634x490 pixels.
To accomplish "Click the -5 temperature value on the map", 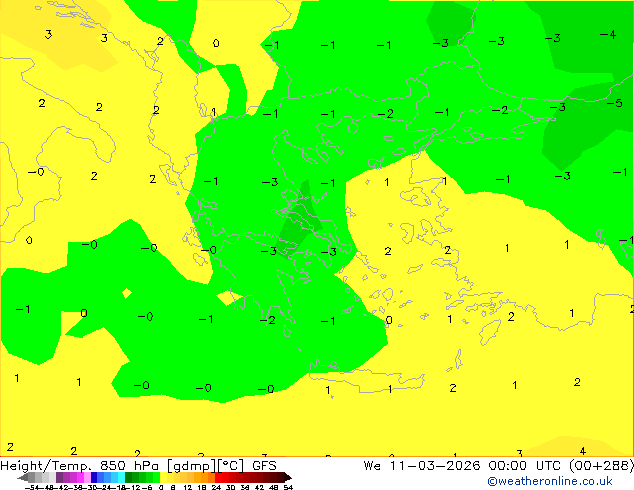I will pyautogui.click(x=615, y=103).
